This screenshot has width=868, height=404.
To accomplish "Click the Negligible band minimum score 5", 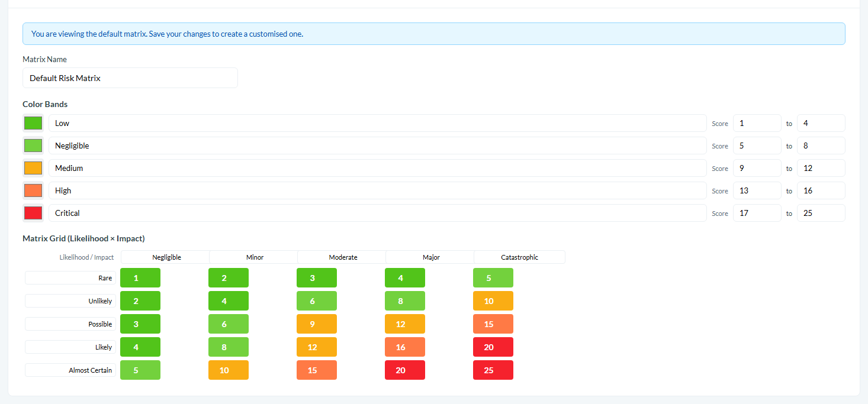I will 757,146.
